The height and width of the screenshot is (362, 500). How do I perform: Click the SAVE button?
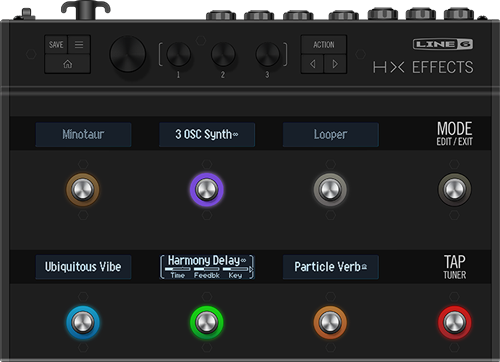pyautogui.click(x=56, y=44)
